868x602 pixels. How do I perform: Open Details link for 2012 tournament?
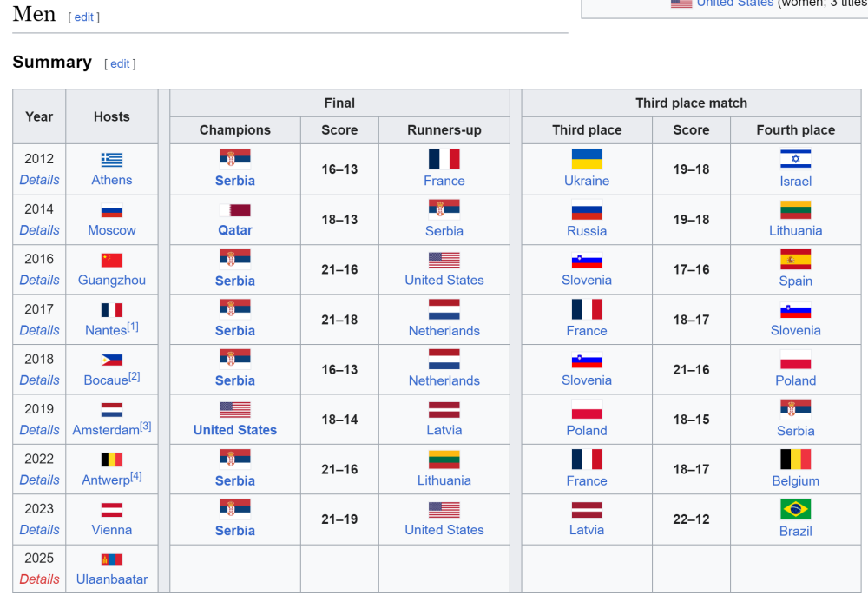(40, 180)
